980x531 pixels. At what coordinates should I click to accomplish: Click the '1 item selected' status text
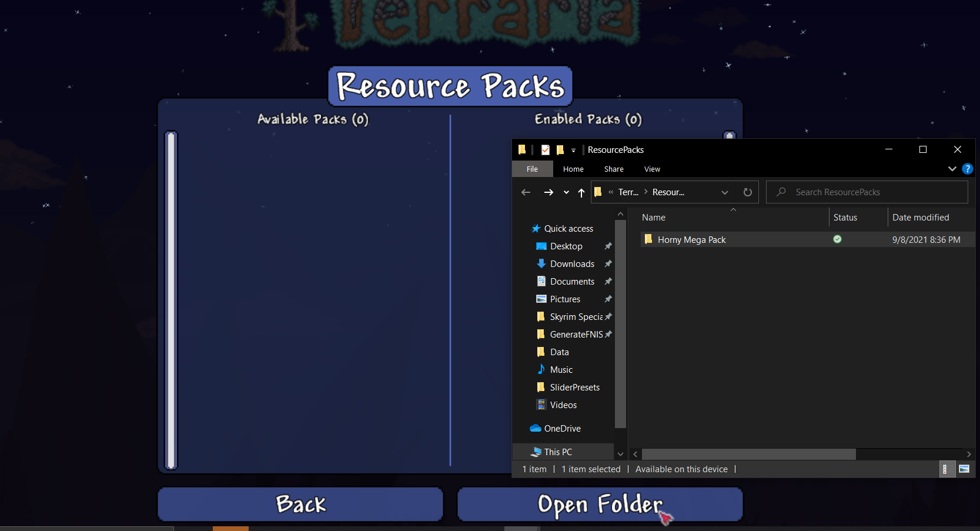coord(591,469)
